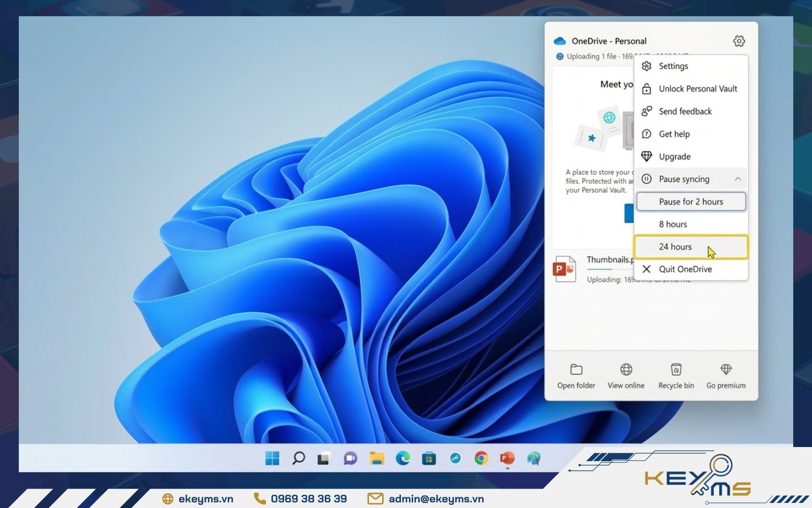Screen dimensions: 812x508
Task: Click the Windows Start button
Action: point(273,458)
